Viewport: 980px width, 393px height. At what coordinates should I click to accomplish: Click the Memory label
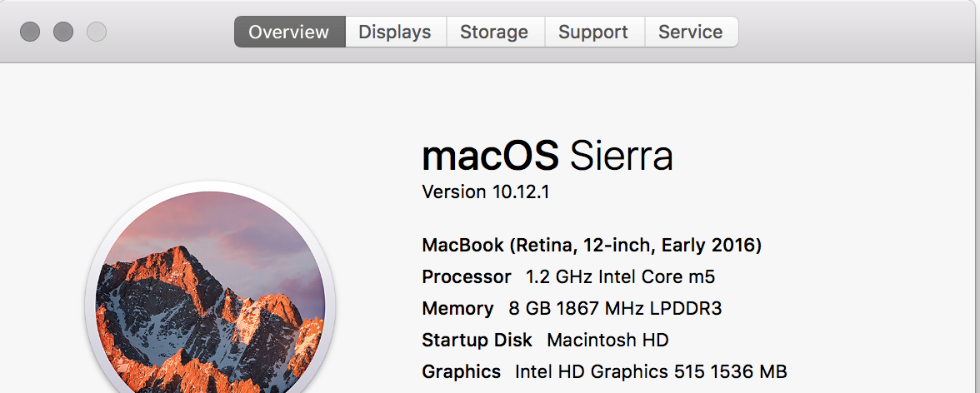(458, 309)
